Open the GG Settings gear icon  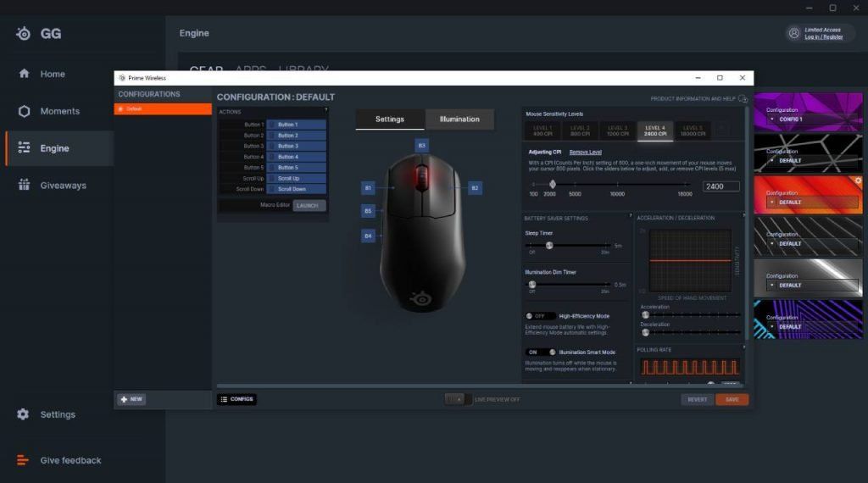(23, 414)
